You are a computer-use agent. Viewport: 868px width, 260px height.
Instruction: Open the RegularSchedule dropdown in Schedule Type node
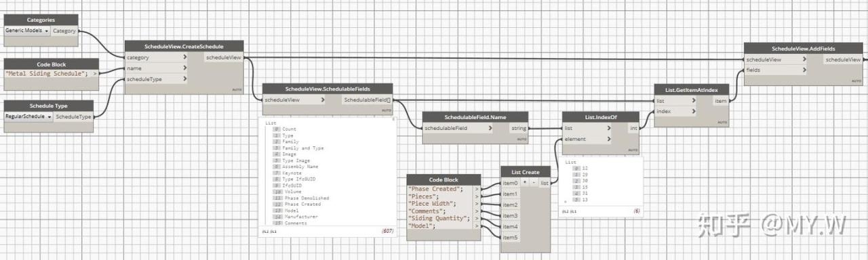pos(28,116)
